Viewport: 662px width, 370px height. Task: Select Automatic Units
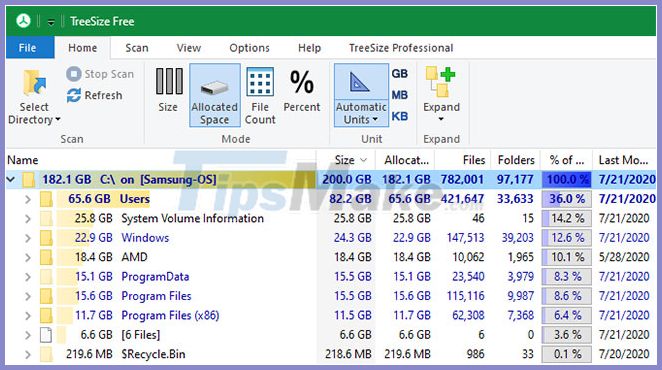pyautogui.click(x=361, y=95)
